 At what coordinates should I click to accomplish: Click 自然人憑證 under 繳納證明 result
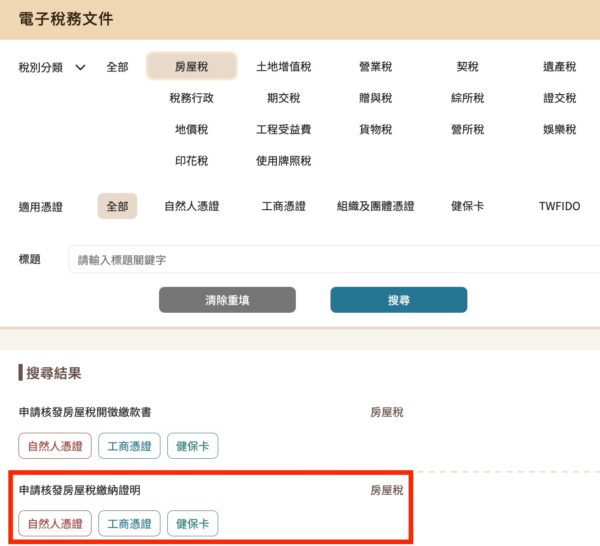[x=55, y=523]
